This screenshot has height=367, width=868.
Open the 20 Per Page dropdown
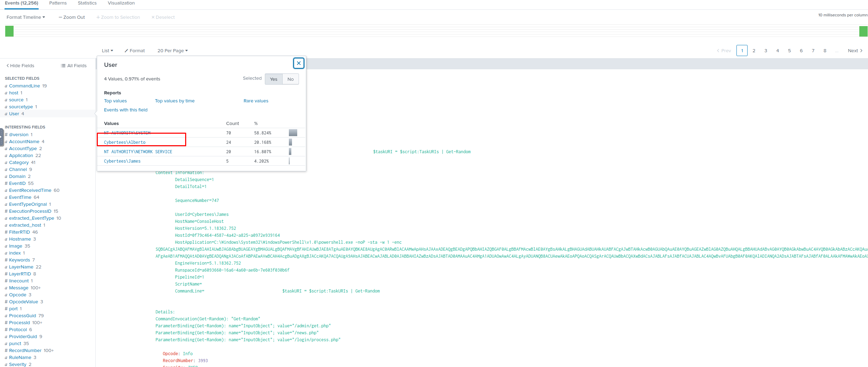pos(173,51)
